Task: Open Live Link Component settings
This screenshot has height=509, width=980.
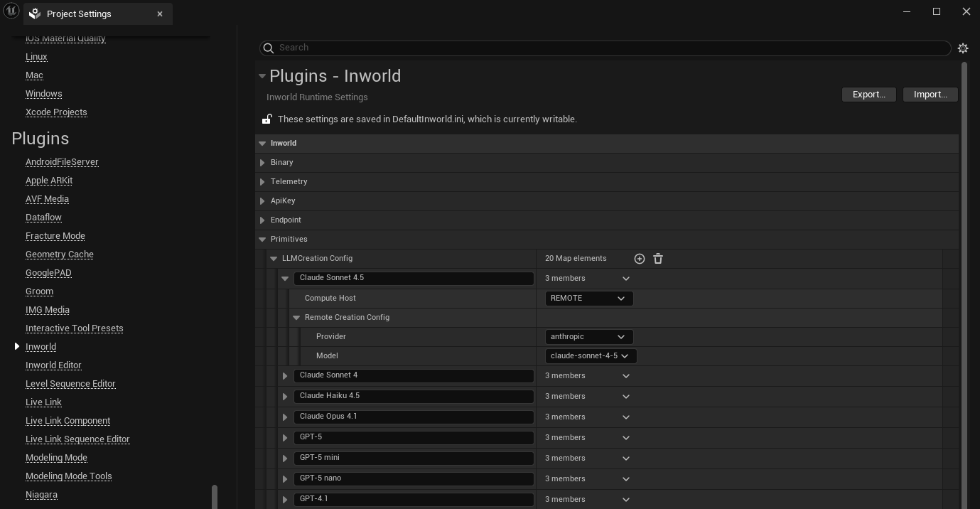Action: point(68,420)
